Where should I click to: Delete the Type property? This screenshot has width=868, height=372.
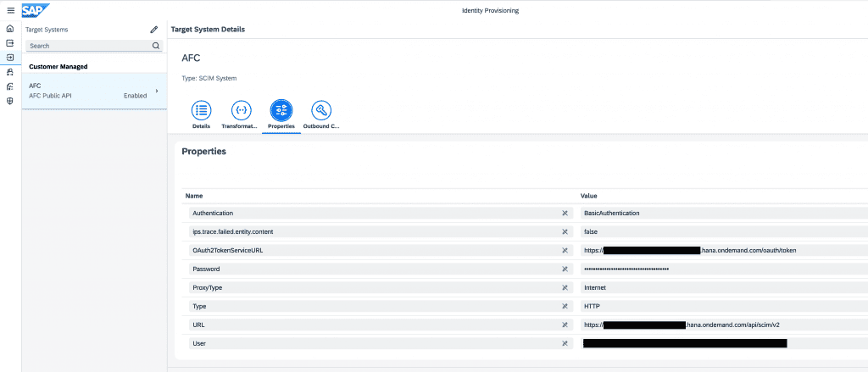pyautogui.click(x=565, y=306)
